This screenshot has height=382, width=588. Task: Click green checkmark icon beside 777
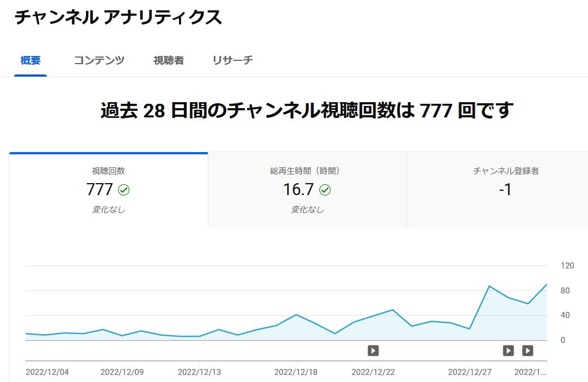pyautogui.click(x=124, y=190)
